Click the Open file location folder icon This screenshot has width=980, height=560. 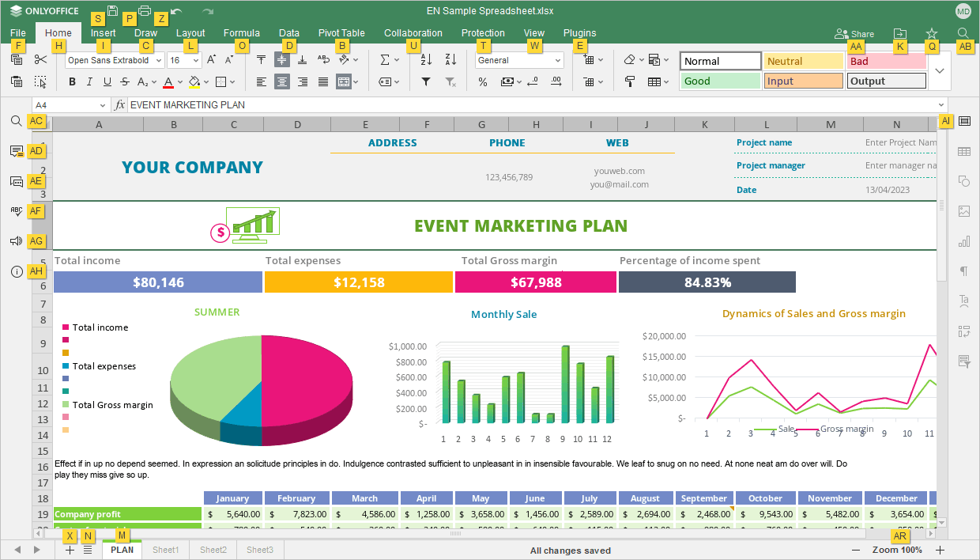900,33
